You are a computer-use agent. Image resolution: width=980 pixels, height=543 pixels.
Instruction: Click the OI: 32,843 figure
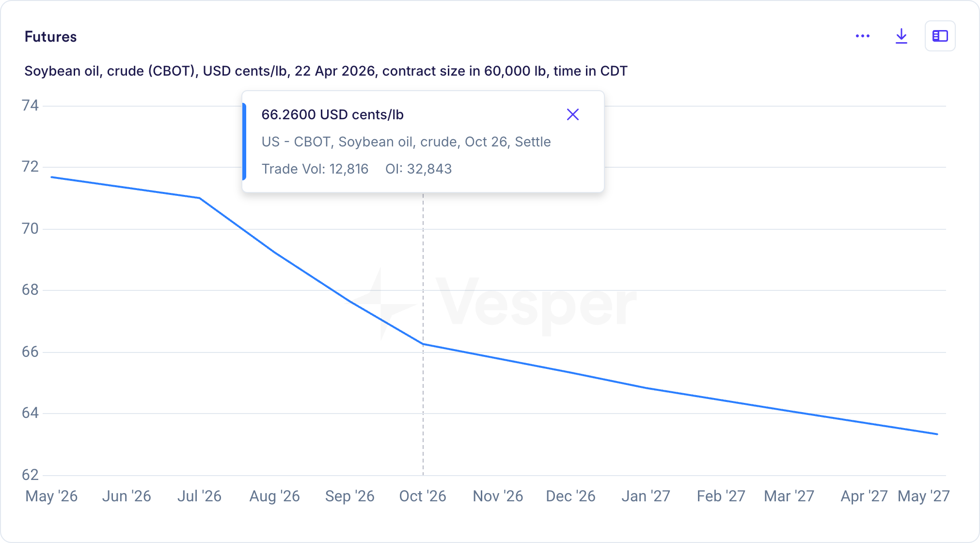pos(418,169)
